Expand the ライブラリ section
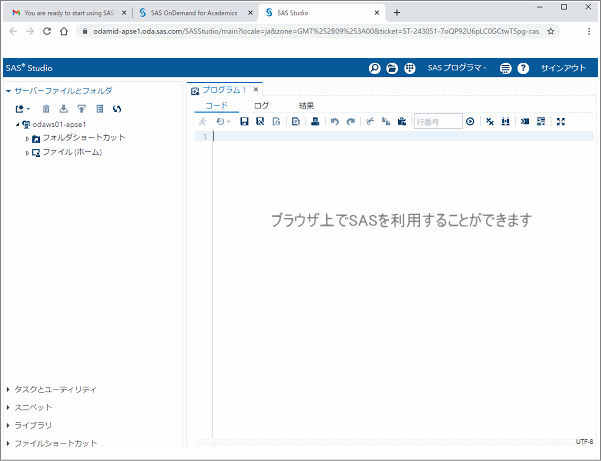The width and height of the screenshot is (601, 461). pos(8,425)
